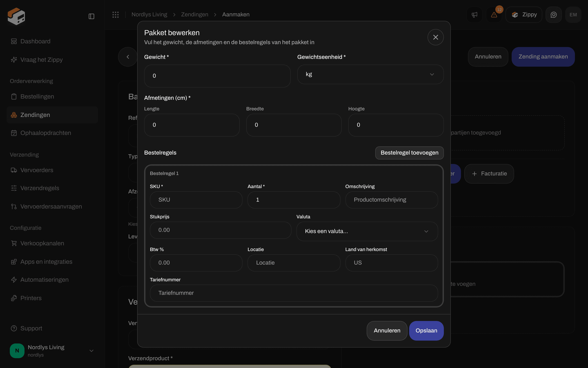The height and width of the screenshot is (368, 588).
Task: Open Zendingen in the sidebar menu
Action: [x=52, y=115]
